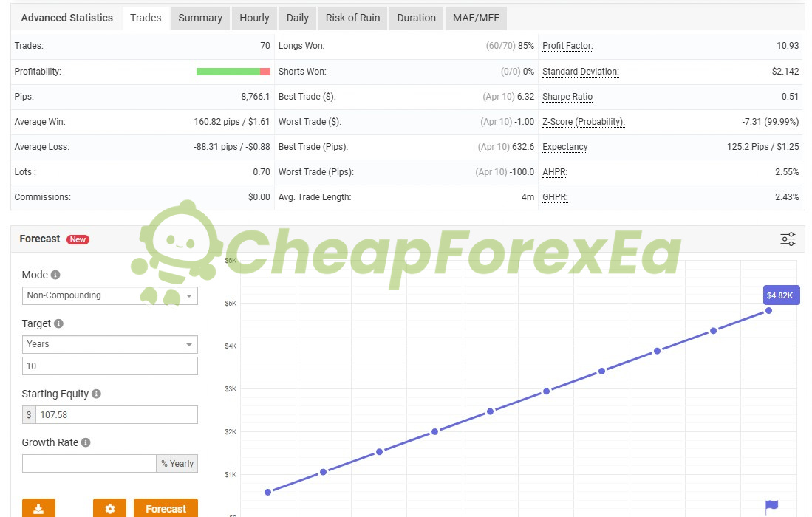Image resolution: width=812 pixels, height=517 pixels.
Task: Select the Trades tab
Action: [146, 18]
